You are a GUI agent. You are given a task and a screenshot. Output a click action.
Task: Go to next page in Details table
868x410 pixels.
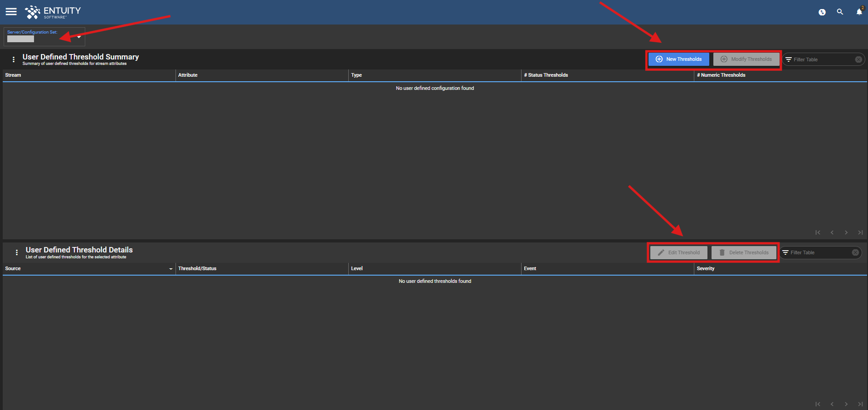(x=846, y=404)
